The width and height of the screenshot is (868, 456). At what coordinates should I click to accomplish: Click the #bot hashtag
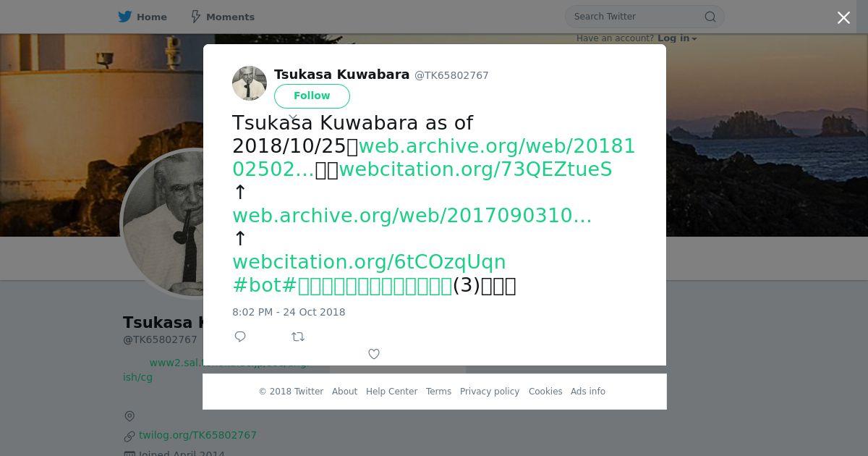coord(256,285)
